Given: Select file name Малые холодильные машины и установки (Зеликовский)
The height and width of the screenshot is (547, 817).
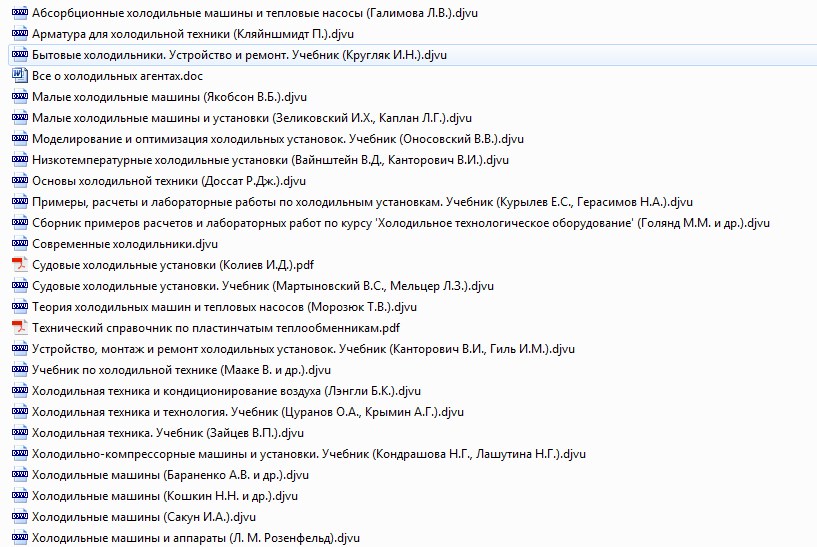Looking at the screenshot, I should pos(252,118).
